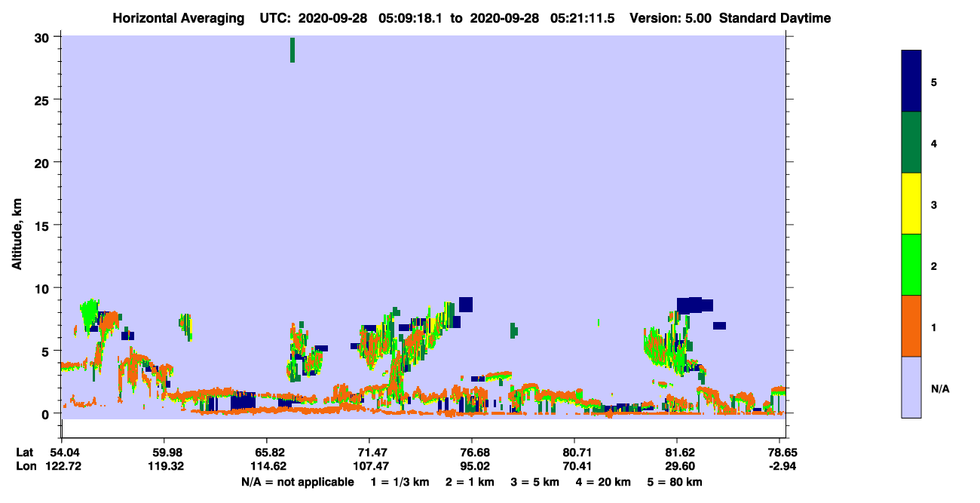Viewport: 980px width, 503px height.
Task: Click the longitude value 114.62
Action: (x=267, y=466)
